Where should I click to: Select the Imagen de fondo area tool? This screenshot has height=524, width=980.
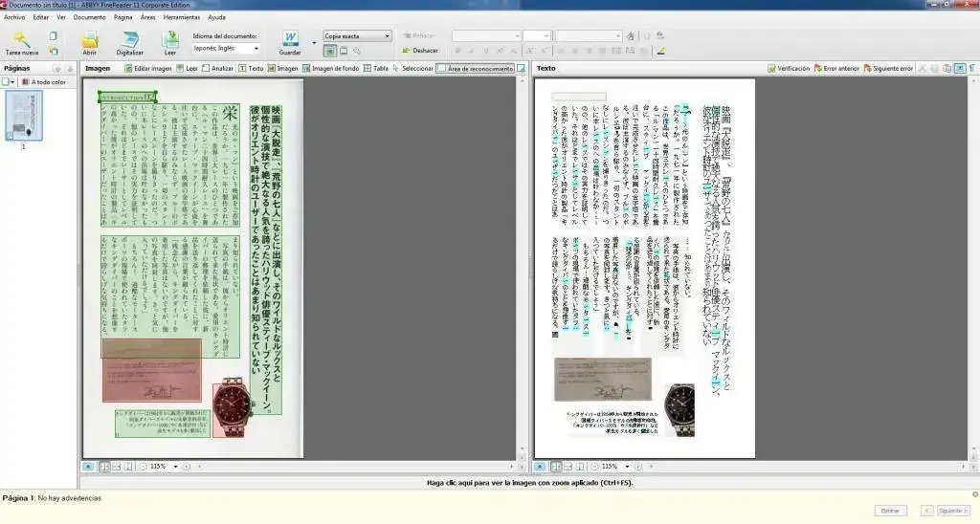[x=330, y=68]
